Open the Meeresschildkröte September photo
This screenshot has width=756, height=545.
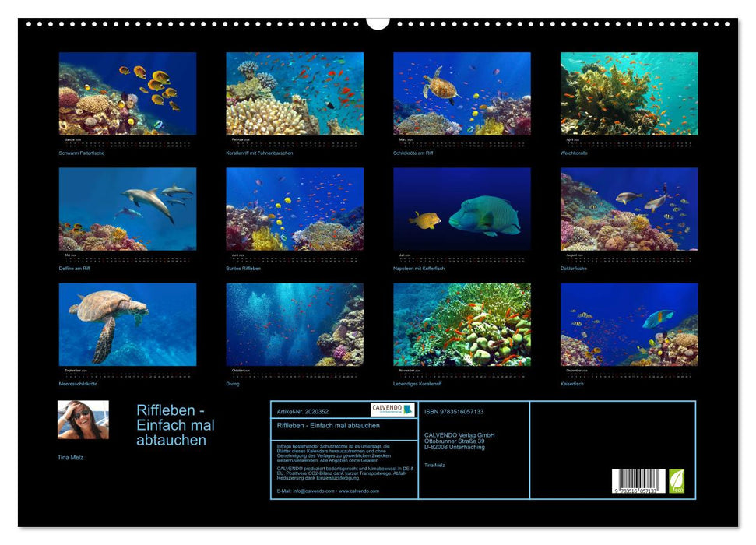[128, 324]
